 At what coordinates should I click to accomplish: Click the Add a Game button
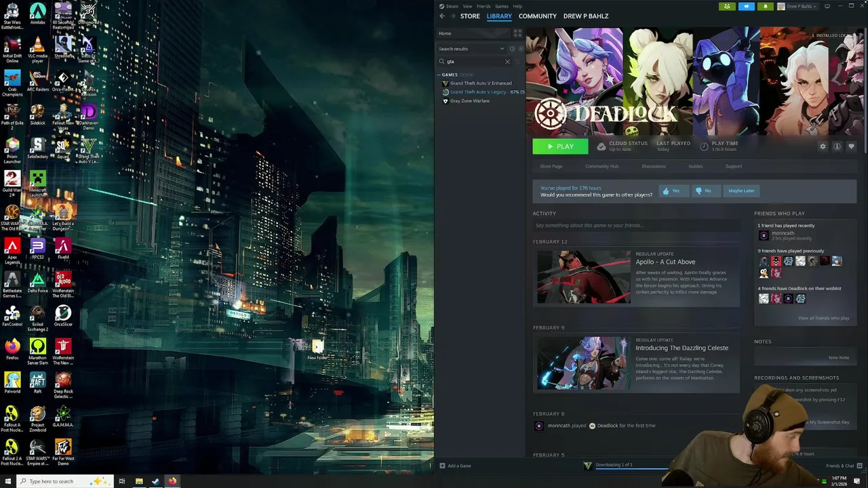click(x=455, y=466)
